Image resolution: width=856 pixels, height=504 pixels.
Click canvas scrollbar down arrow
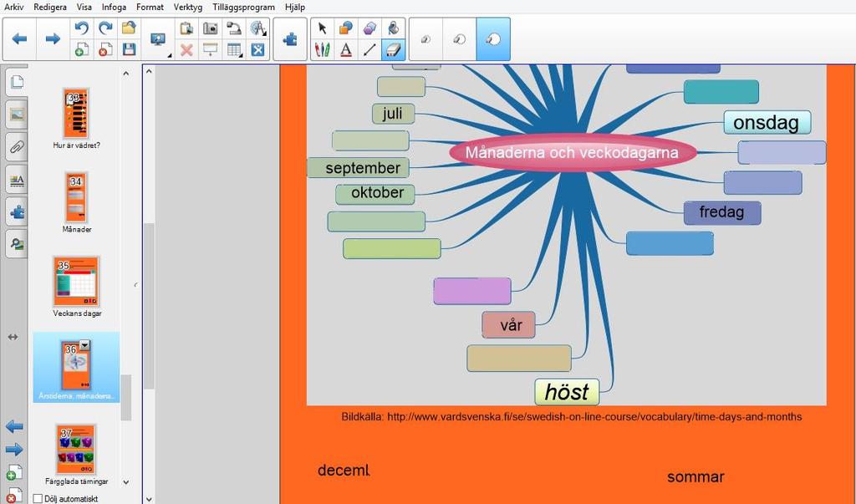[149, 498]
